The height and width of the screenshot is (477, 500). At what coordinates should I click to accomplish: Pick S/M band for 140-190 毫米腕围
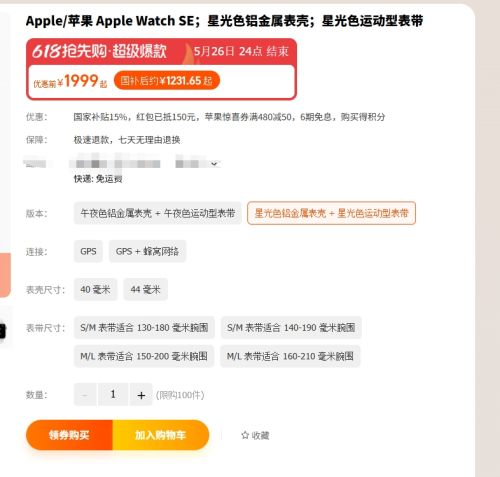(291, 328)
